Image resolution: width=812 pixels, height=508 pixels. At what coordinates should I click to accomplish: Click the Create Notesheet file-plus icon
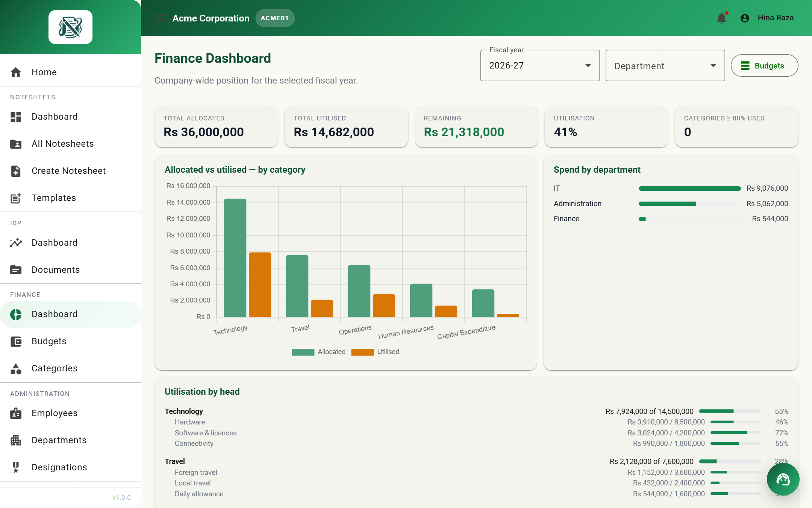coord(16,171)
